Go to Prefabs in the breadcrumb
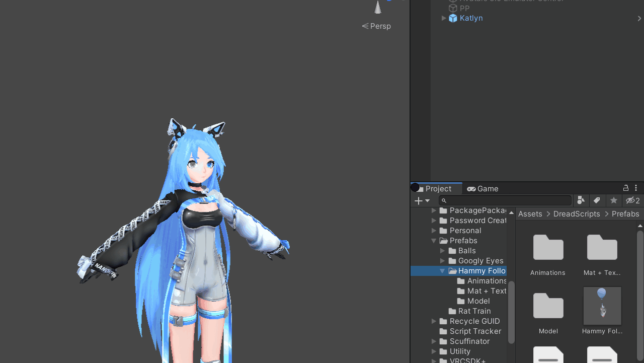644x363 pixels. tap(625, 214)
